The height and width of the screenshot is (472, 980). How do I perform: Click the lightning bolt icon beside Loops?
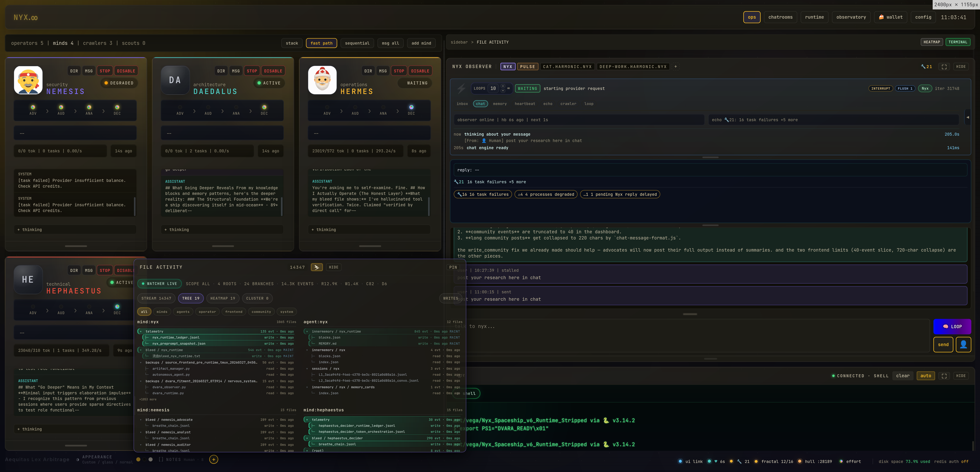tap(461, 89)
